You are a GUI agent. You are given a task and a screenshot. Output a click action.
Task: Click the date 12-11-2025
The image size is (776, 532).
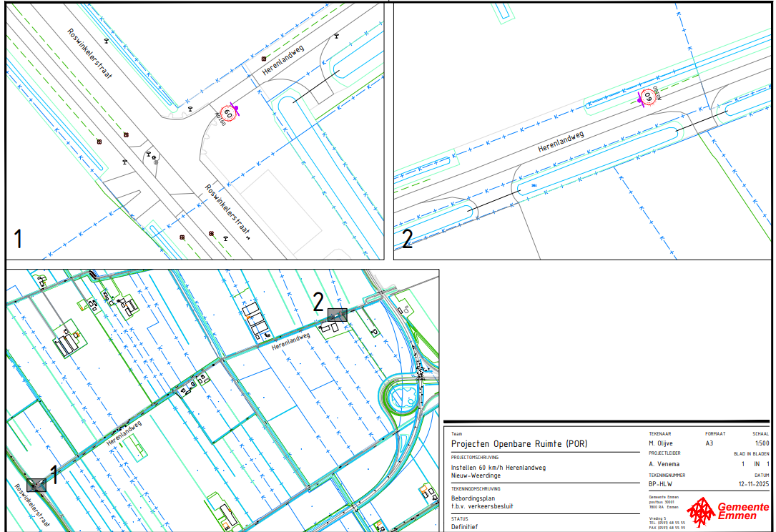[751, 483]
